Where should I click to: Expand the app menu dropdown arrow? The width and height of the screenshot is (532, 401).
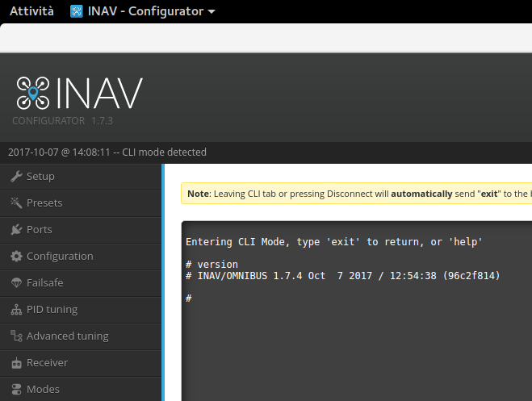point(212,11)
